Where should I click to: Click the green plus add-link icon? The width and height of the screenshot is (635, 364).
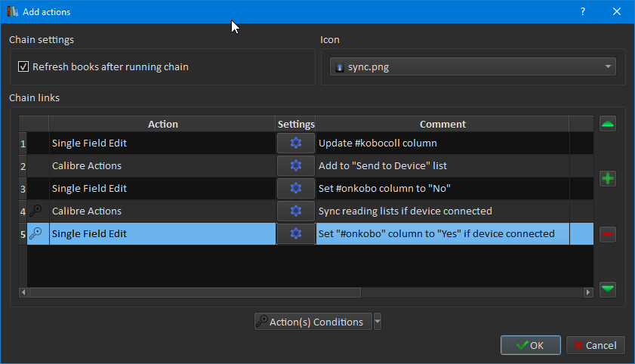608,179
